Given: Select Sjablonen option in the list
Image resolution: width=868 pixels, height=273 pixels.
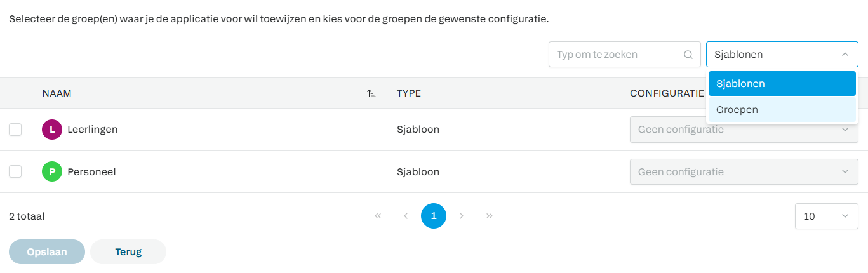Looking at the screenshot, I should [782, 84].
